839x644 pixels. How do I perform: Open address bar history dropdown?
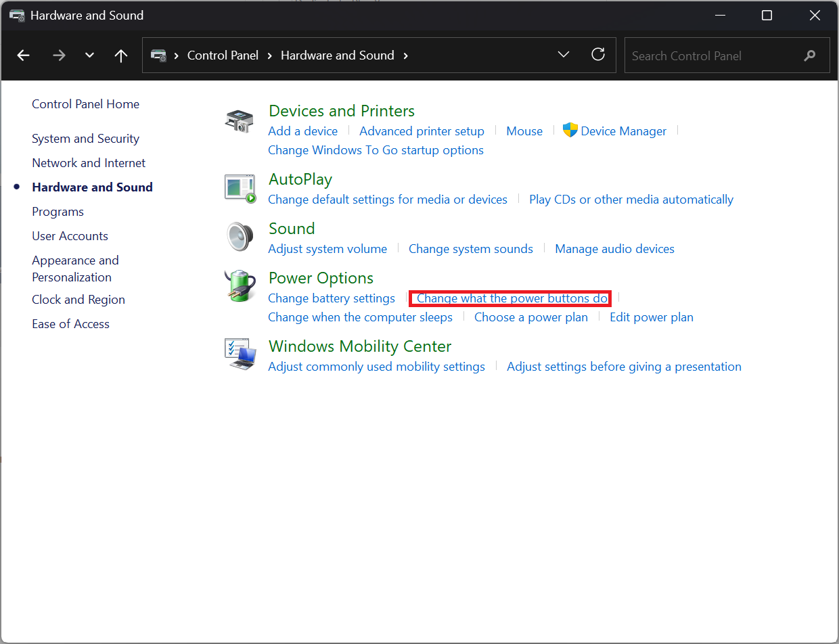tap(564, 55)
